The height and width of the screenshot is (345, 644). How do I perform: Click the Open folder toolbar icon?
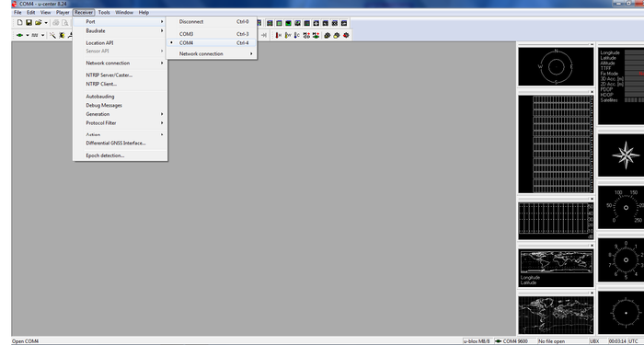click(x=39, y=23)
